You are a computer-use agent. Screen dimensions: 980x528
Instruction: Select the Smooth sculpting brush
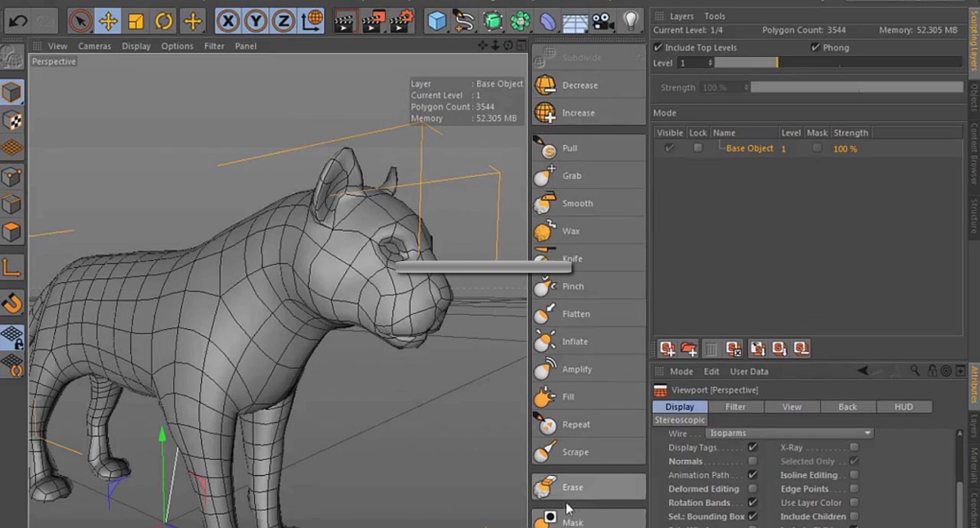click(577, 203)
